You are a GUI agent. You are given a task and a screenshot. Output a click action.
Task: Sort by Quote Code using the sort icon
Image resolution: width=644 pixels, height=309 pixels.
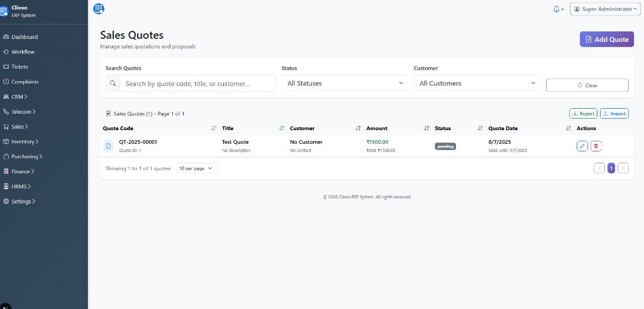(x=214, y=128)
